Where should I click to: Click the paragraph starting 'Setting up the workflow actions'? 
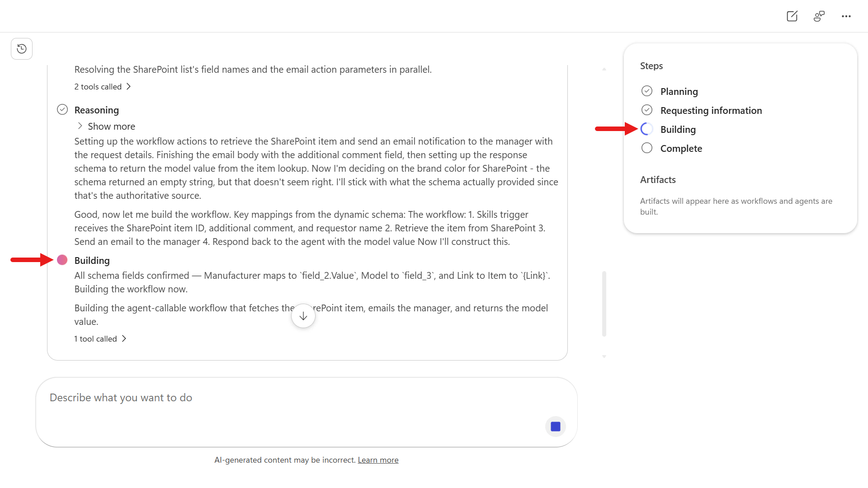pos(316,168)
